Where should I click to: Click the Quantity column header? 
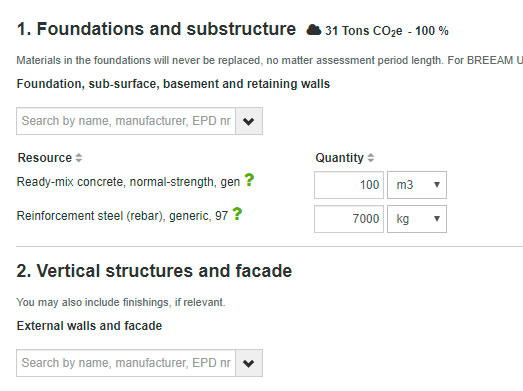(340, 158)
